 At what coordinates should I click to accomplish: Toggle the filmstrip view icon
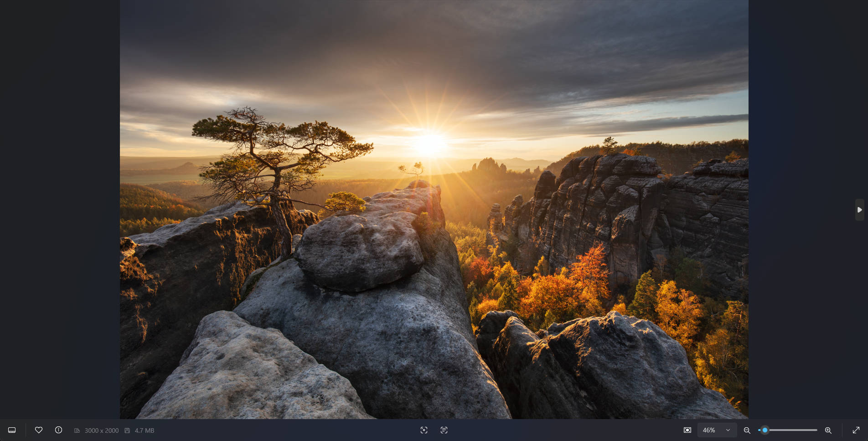(x=12, y=430)
